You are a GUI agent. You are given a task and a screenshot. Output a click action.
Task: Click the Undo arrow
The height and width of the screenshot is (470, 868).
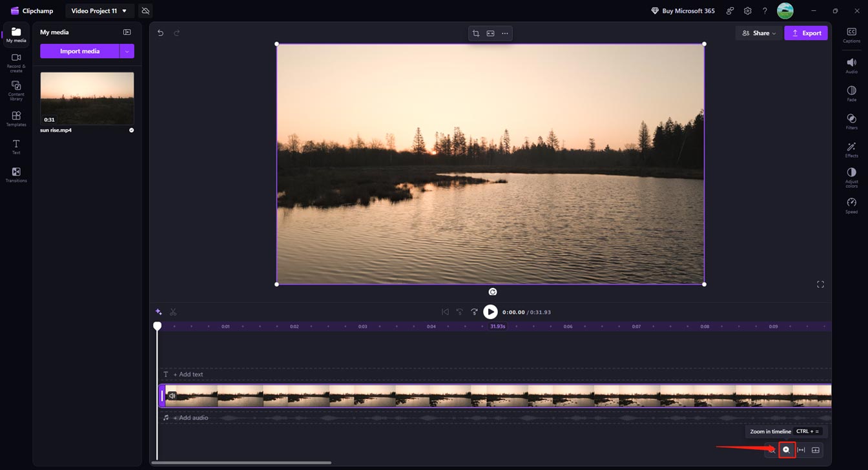pyautogui.click(x=160, y=33)
